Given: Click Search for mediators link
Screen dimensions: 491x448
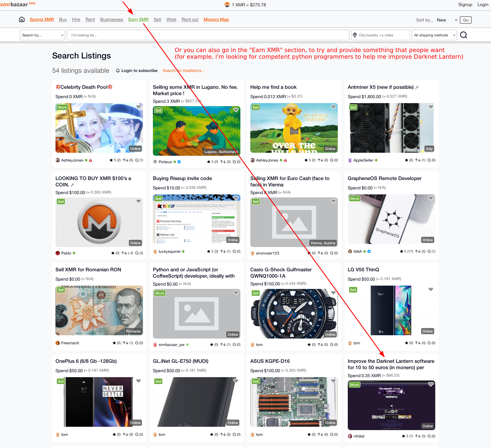Looking at the screenshot, I should 184,71.
